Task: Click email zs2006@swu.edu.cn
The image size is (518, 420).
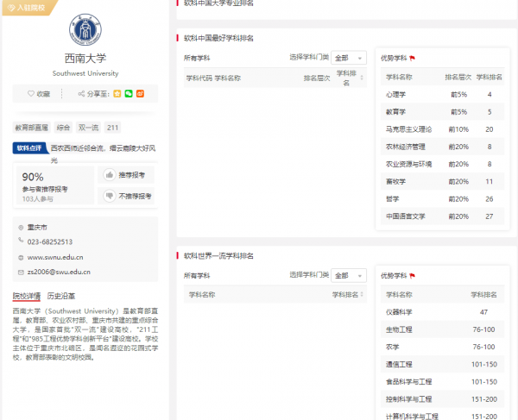Action: [59, 272]
